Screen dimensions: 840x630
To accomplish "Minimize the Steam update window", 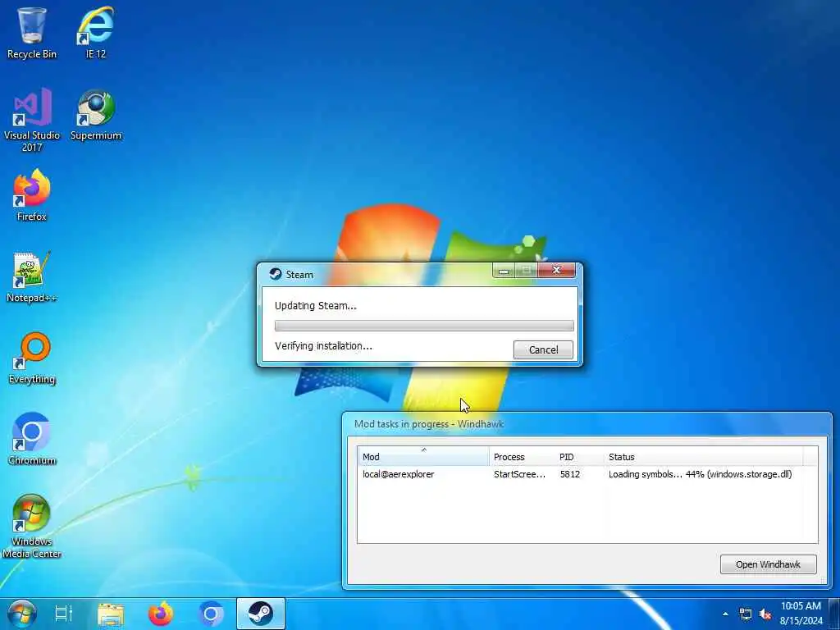I will [504, 271].
